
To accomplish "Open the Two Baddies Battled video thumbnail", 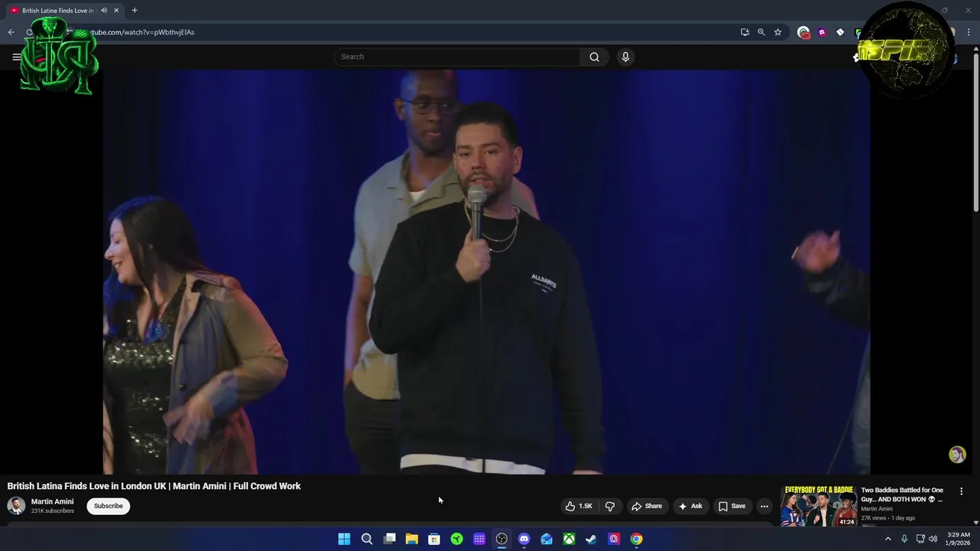I will pyautogui.click(x=818, y=506).
